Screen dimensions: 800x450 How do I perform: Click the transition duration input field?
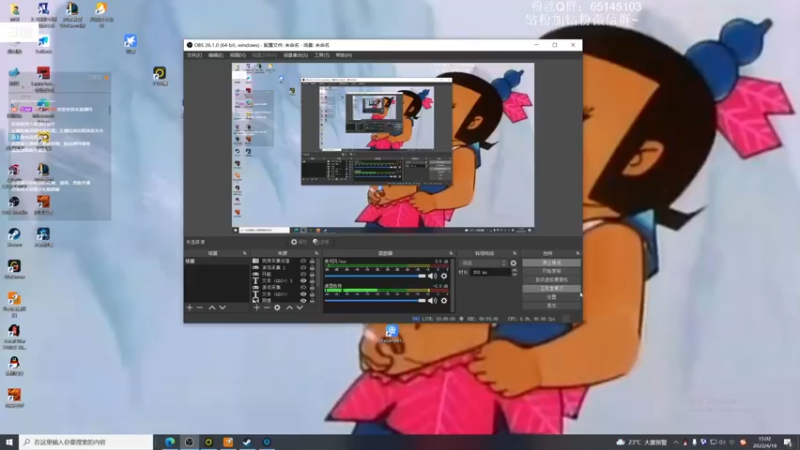pyautogui.click(x=490, y=272)
